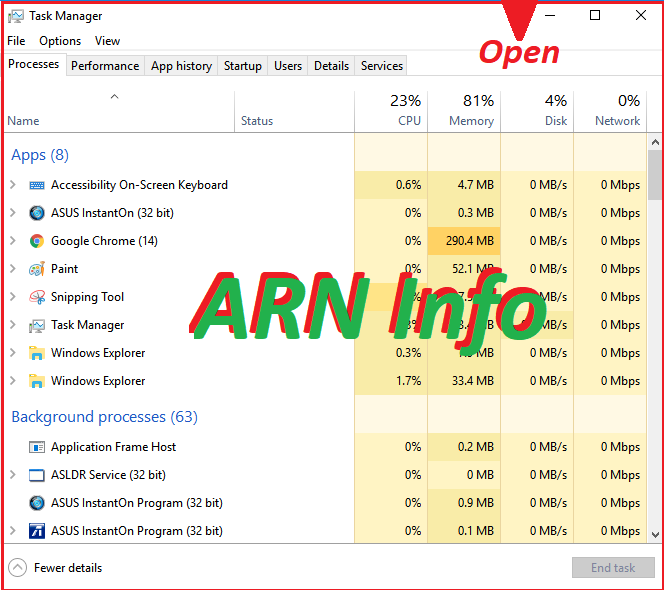The width and height of the screenshot is (664, 590).
Task: Select the ASLDR Service (32 bit) name
Action: [x=108, y=475]
